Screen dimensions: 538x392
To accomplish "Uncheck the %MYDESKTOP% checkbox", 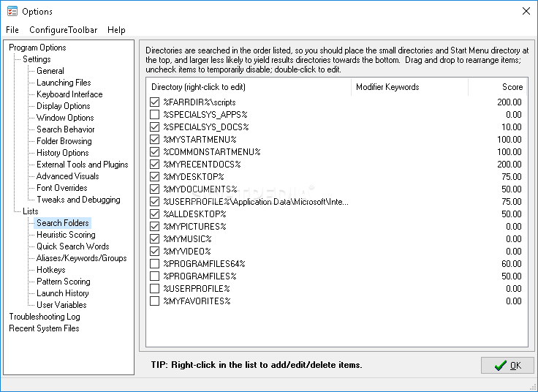I will [155, 176].
